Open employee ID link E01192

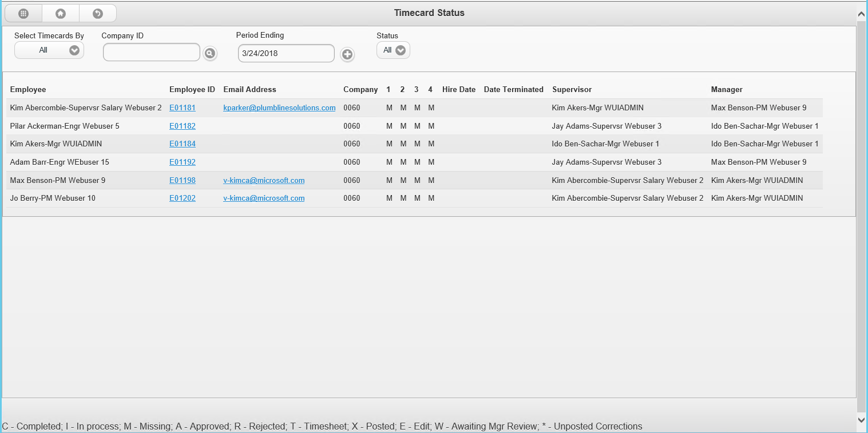[x=183, y=162]
